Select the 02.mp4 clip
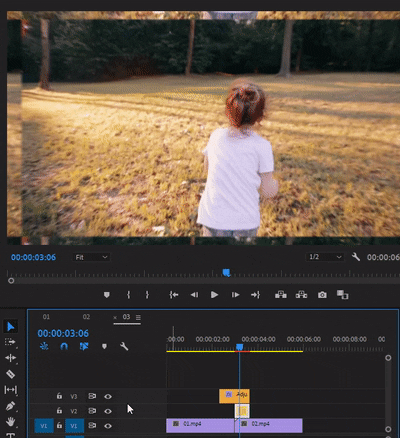 click(269, 426)
